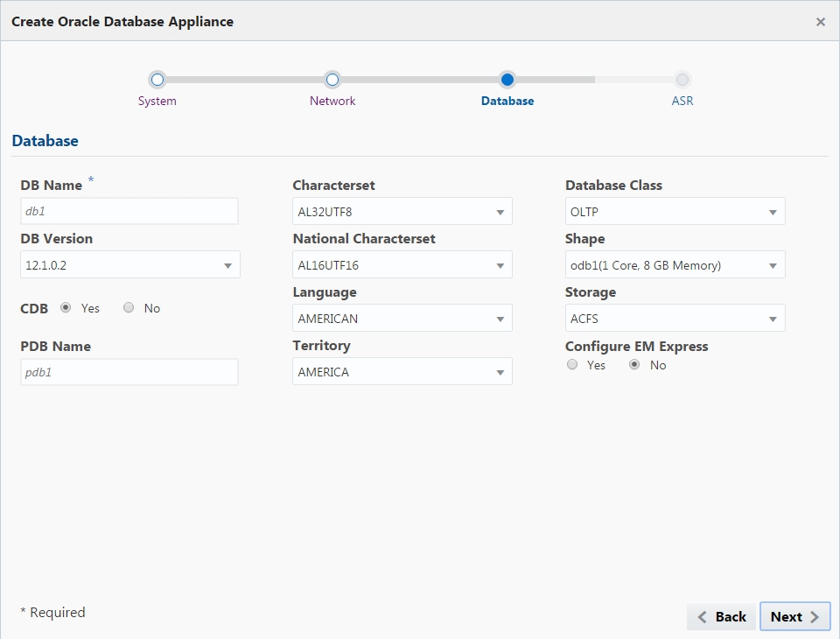The height and width of the screenshot is (639, 840).
Task: Click the Network step label
Action: pos(332,101)
